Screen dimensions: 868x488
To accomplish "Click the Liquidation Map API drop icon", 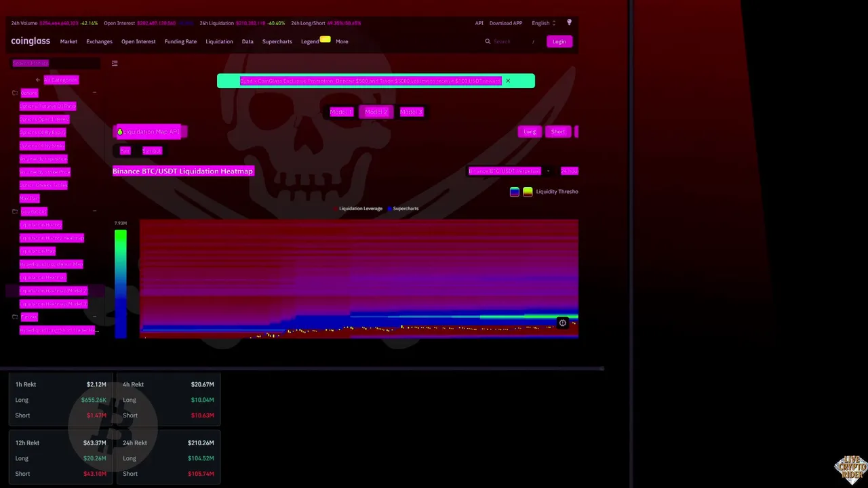I will (120, 131).
